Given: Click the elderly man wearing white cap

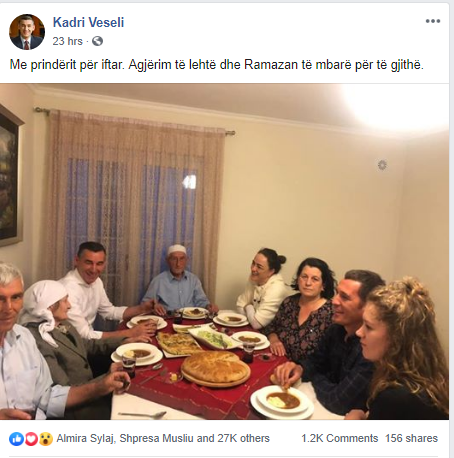Looking at the screenshot, I should tap(177, 278).
